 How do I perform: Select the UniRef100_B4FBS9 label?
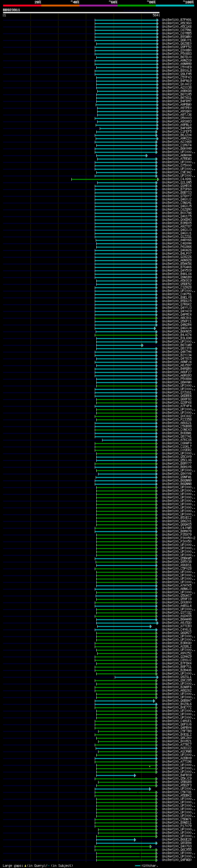[x=176, y=776]
